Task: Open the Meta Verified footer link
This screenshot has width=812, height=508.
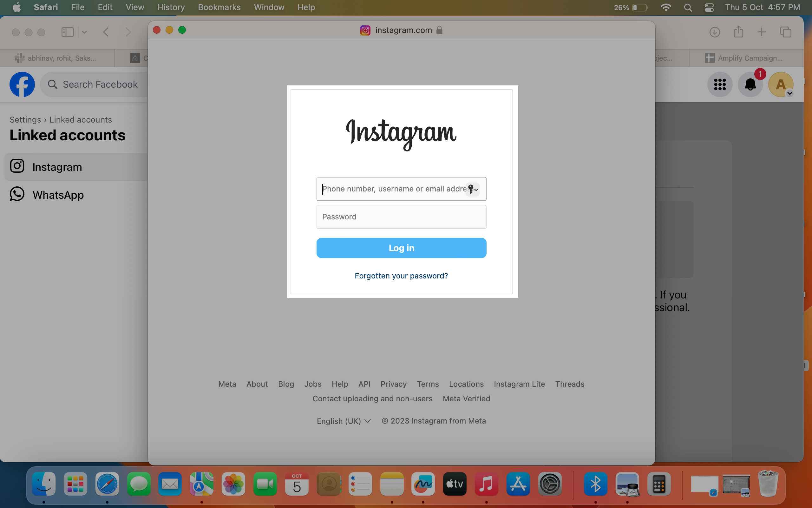Action: click(466, 398)
